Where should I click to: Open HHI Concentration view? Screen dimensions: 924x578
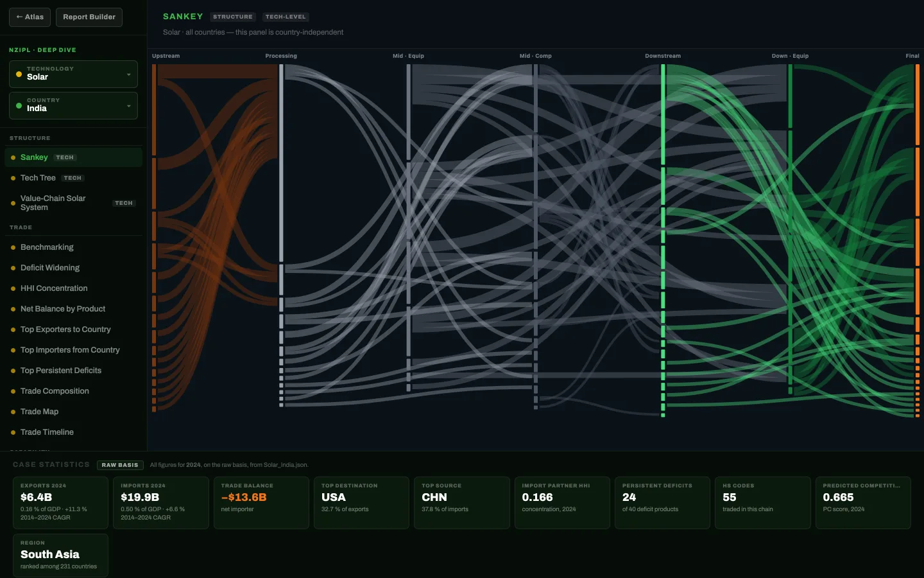coord(73,288)
